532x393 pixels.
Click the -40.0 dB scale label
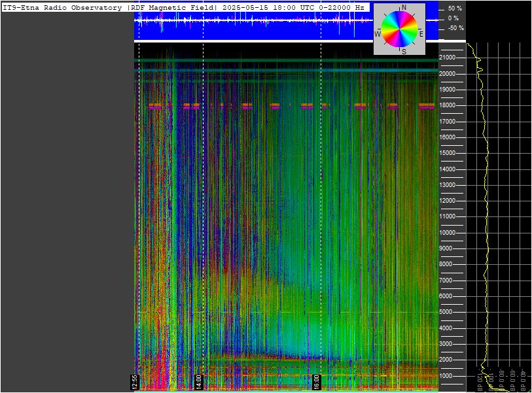(x=524, y=381)
